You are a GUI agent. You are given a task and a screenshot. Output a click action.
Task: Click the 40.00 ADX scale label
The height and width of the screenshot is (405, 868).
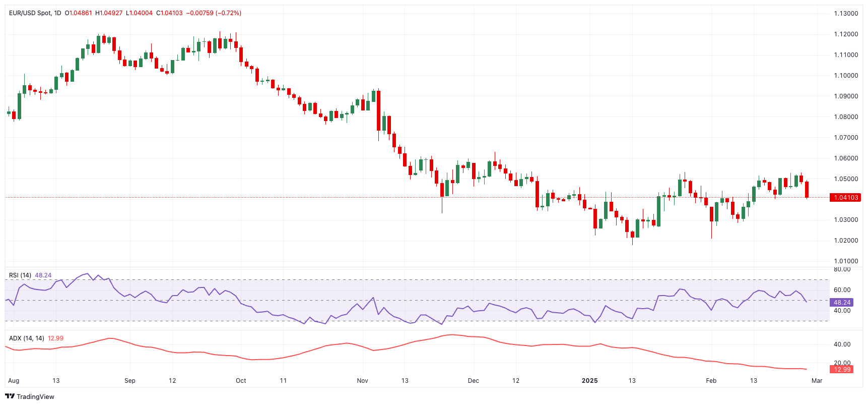tap(842, 344)
